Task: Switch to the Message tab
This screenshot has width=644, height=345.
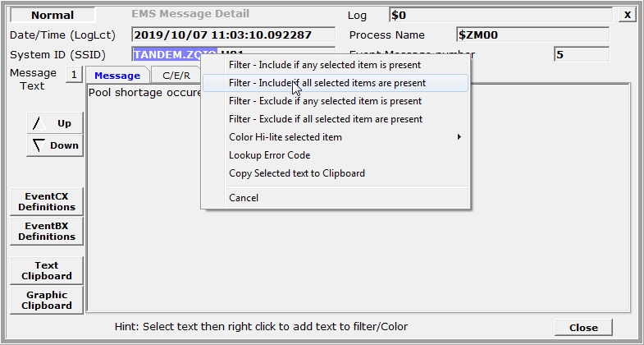Action: 117,76
